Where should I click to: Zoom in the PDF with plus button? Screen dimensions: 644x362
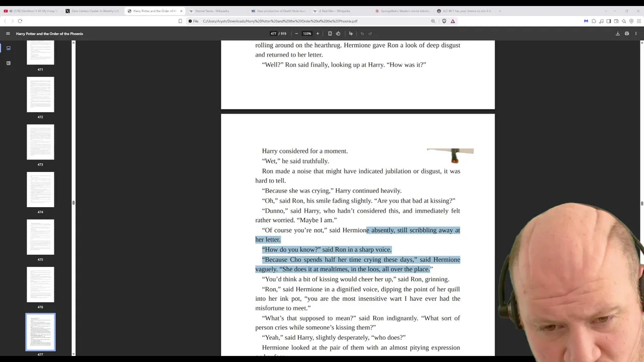pos(317,34)
